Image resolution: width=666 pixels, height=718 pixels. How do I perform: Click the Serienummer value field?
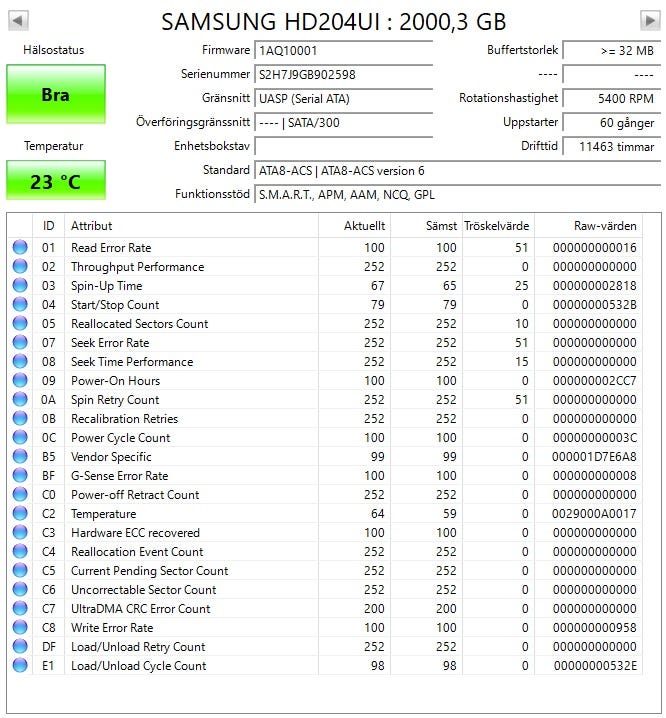tap(344, 74)
